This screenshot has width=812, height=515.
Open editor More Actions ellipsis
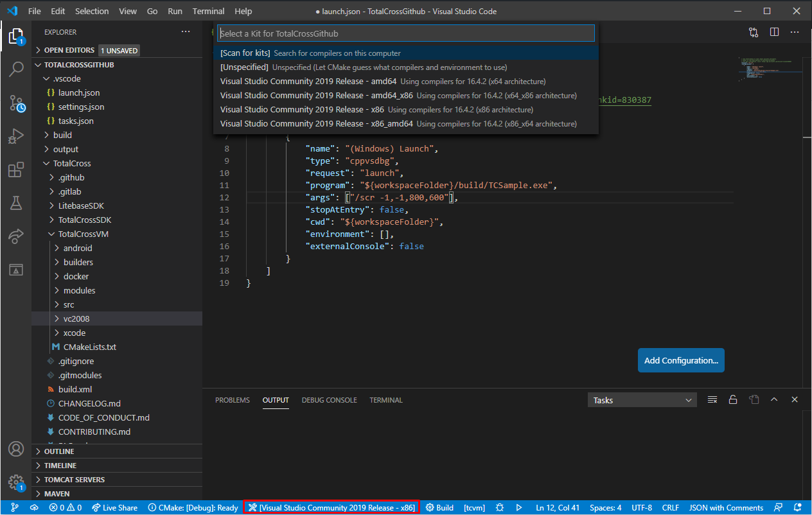[795, 31]
